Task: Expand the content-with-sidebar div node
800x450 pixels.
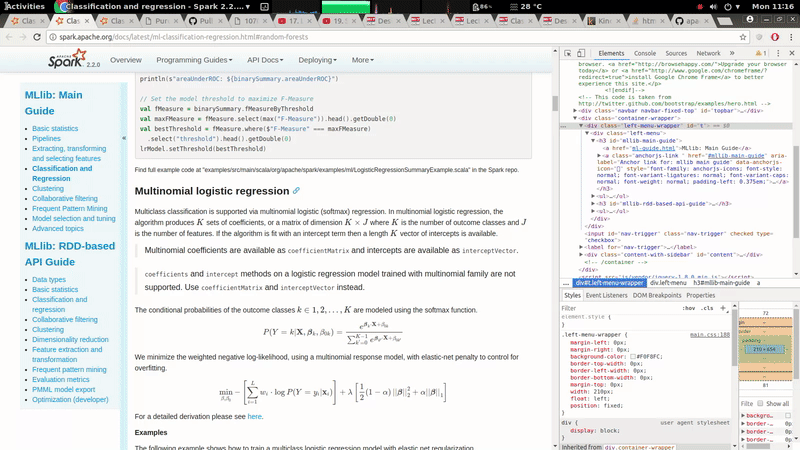Action: pos(581,254)
